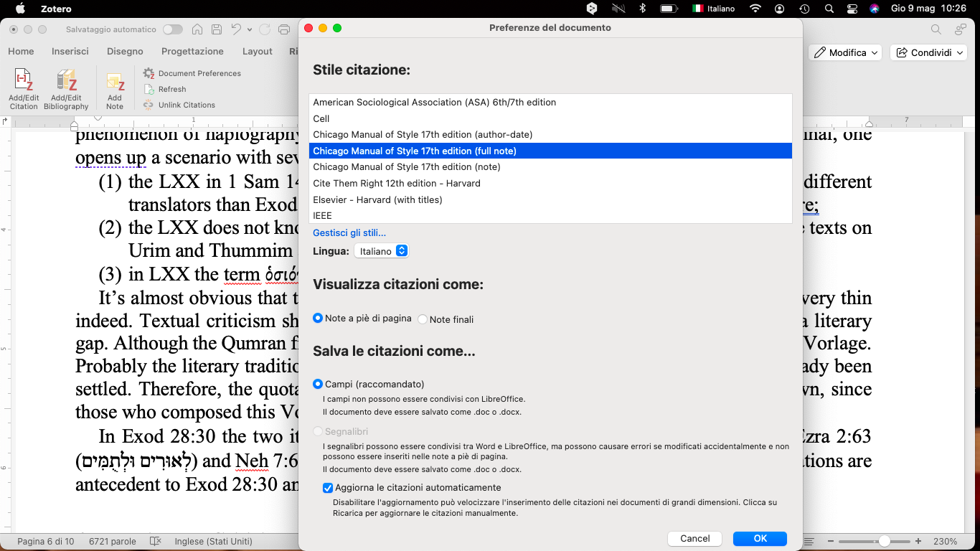The width and height of the screenshot is (980, 551).
Task: Switch to the Inserisci ribbon tab
Action: click(70, 51)
